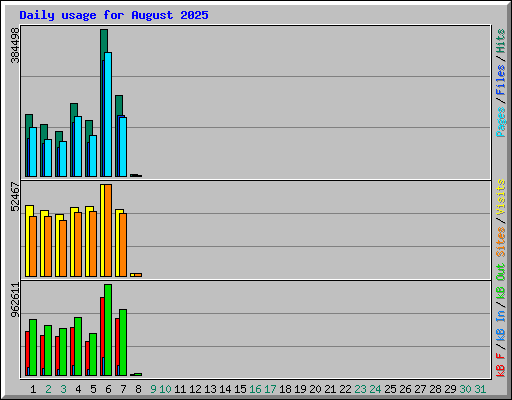Click day 20 on the x-axis
The width and height of the screenshot is (512, 400).
point(315,389)
